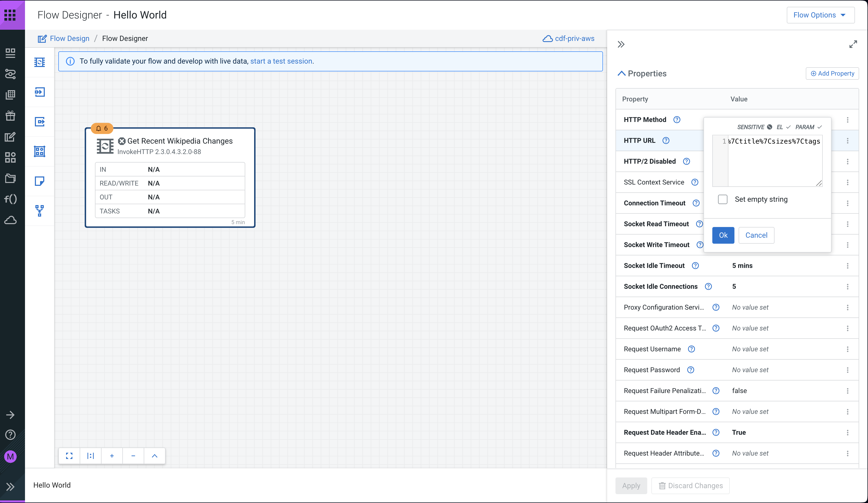
Task: Open help icon for HTTP Method property
Action: (677, 120)
